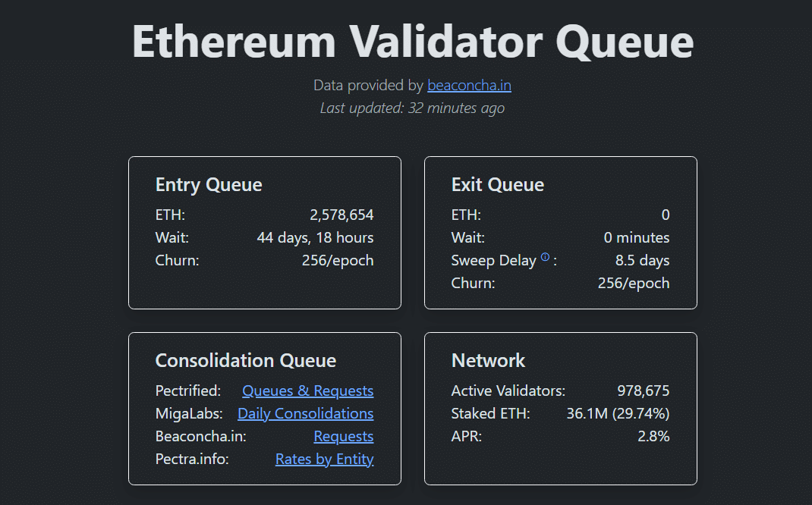Click the Entry Queue ETH value 2,578,654
812x505 pixels.
pos(341,215)
